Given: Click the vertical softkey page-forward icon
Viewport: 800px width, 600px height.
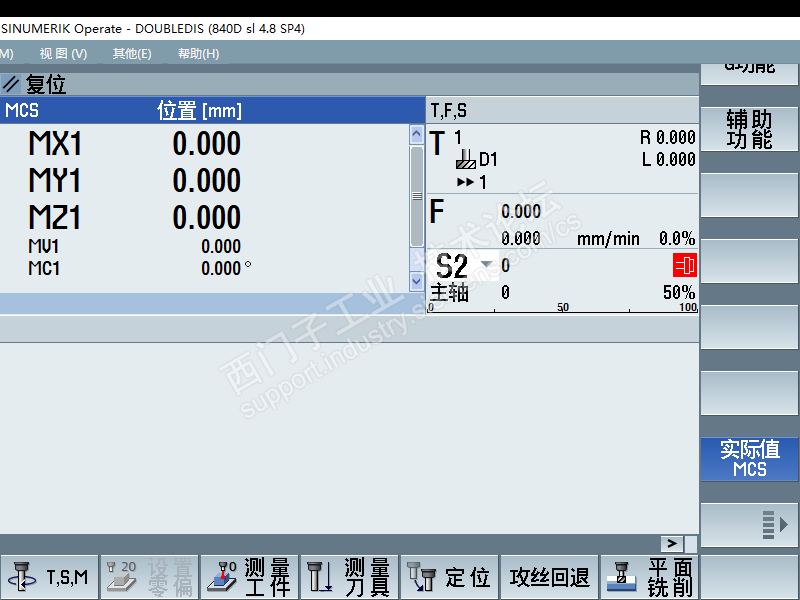Looking at the screenshot, I should (775, 524).
